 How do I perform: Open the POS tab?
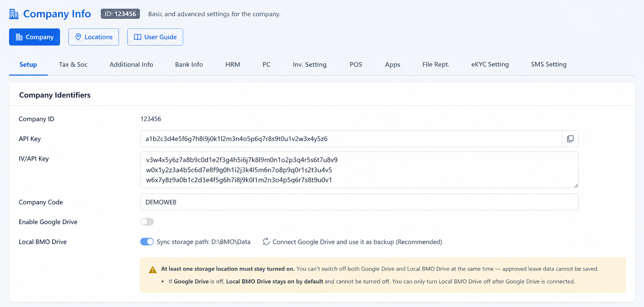(356, 65)
